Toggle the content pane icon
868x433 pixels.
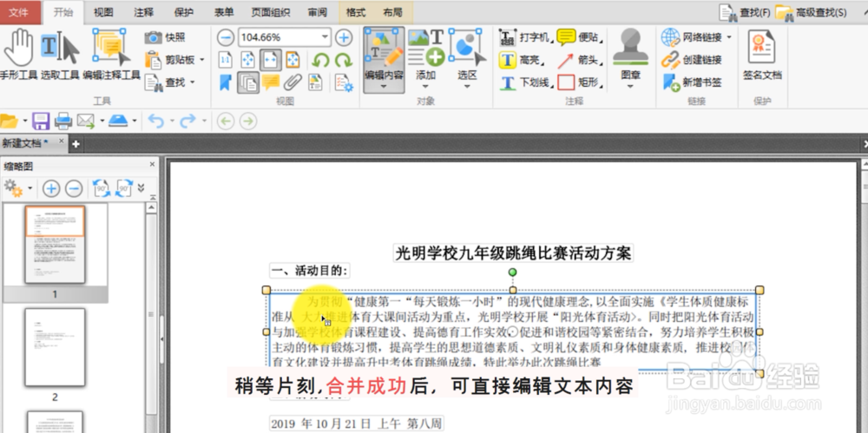pos(315,82)
